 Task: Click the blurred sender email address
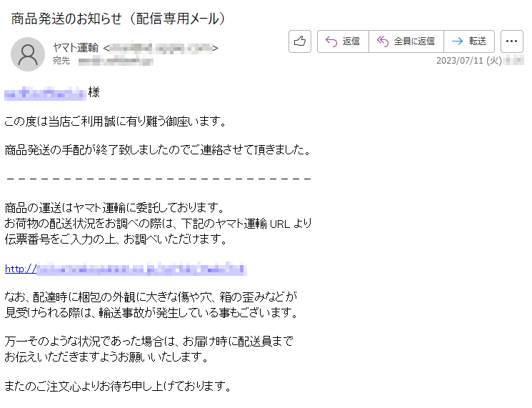pyautogui.click(x=161, y=48)
